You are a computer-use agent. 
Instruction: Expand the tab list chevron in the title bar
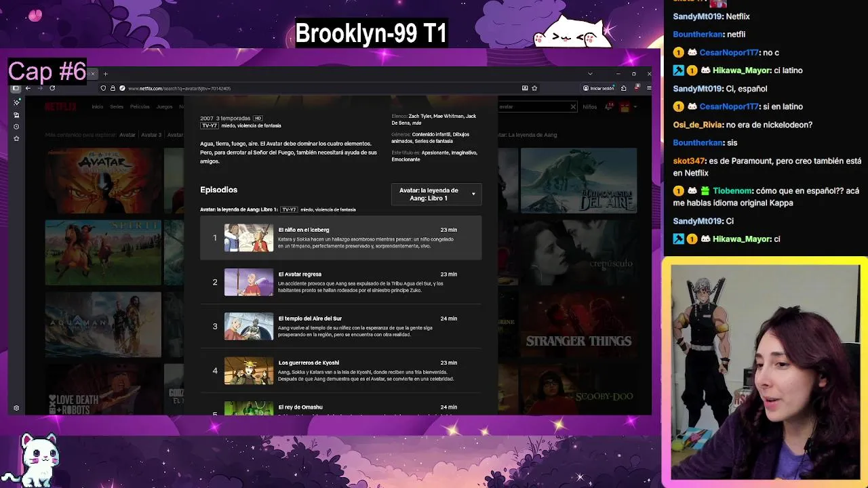click(x=590, y=74)
